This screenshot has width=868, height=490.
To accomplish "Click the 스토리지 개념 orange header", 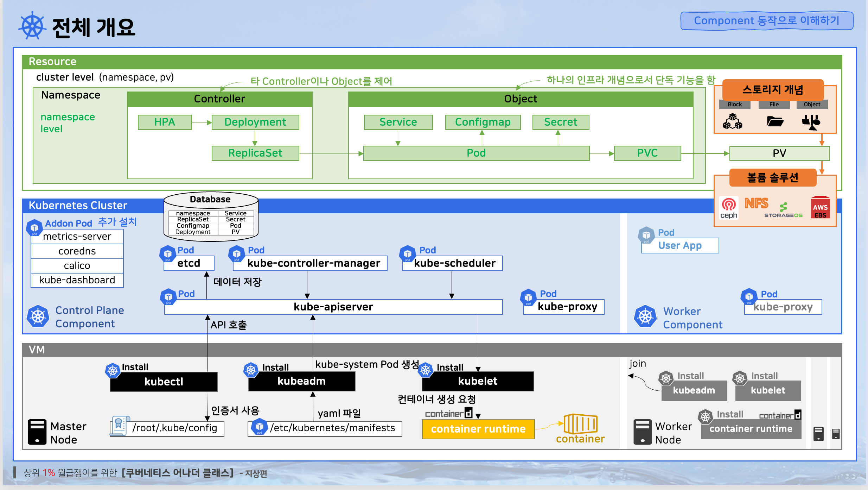I will [773, 90].
